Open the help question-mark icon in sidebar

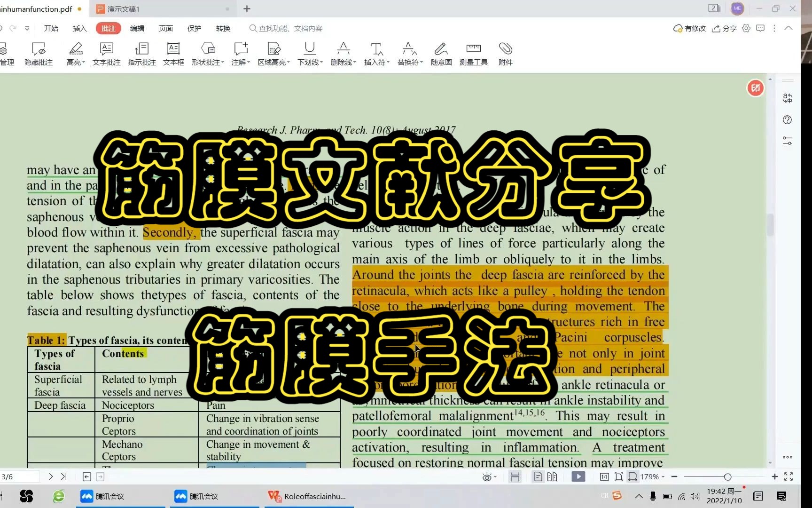point(788,120)
